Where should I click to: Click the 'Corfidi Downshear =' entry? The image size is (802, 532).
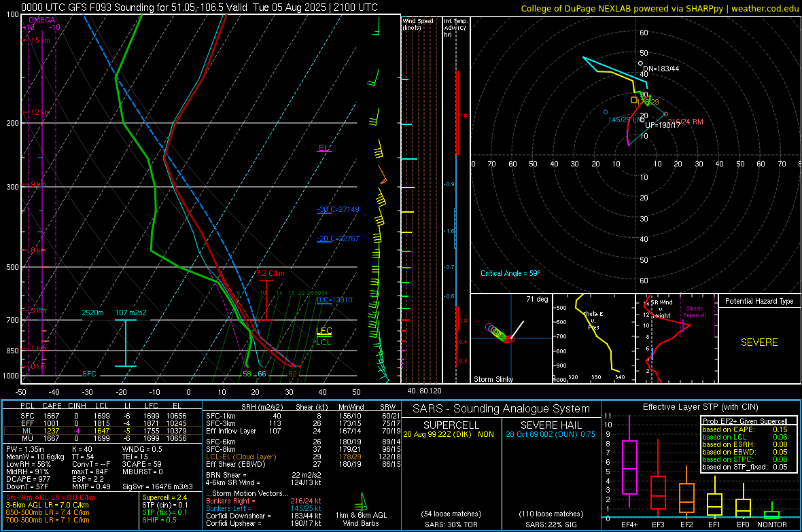pyautogui.click(x=264, y=516)
